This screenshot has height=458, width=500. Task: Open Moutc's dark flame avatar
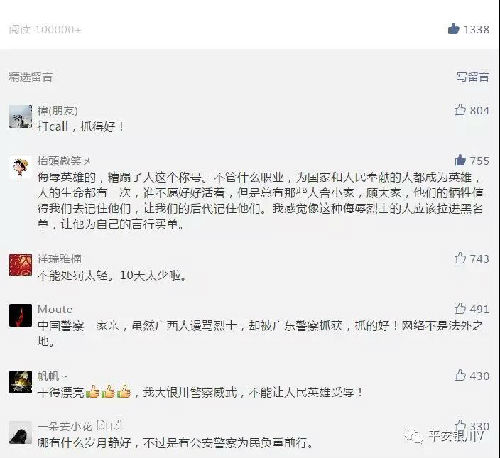tap(20, 315)
